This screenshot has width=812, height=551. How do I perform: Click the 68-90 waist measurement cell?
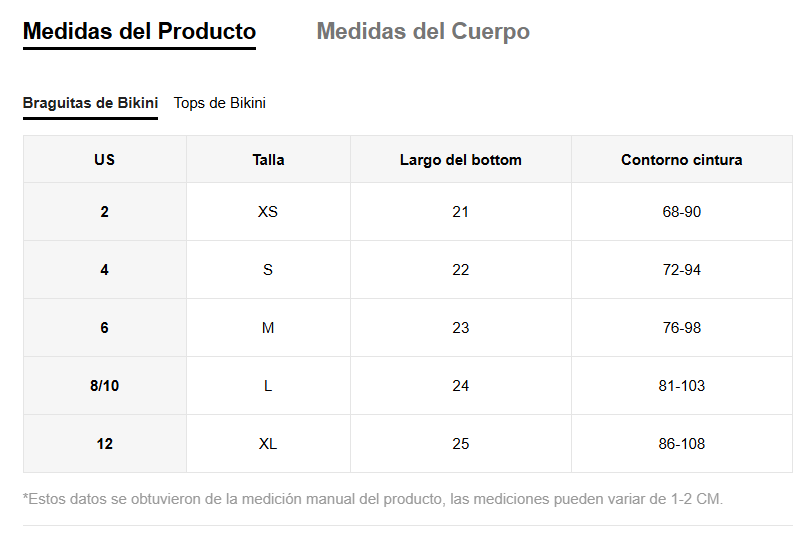tap(681, 212)
